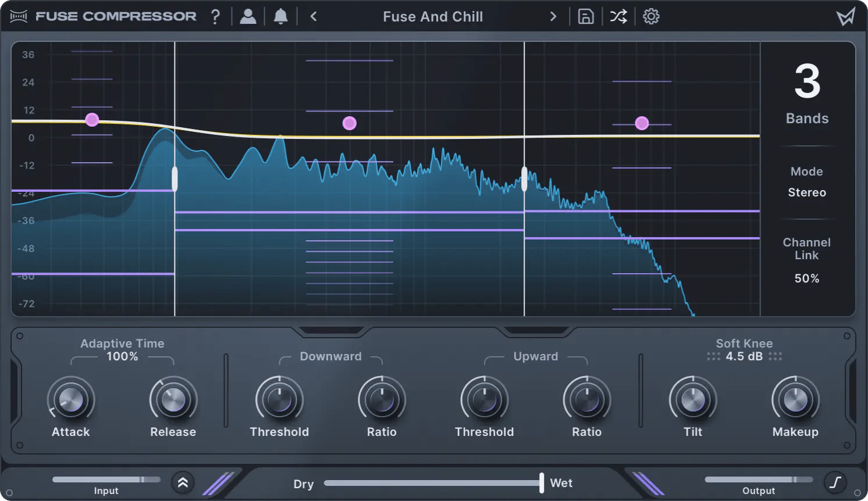Click the Upward Ratio knob
This screenshot has width=868, height=501.
[586, 400]
